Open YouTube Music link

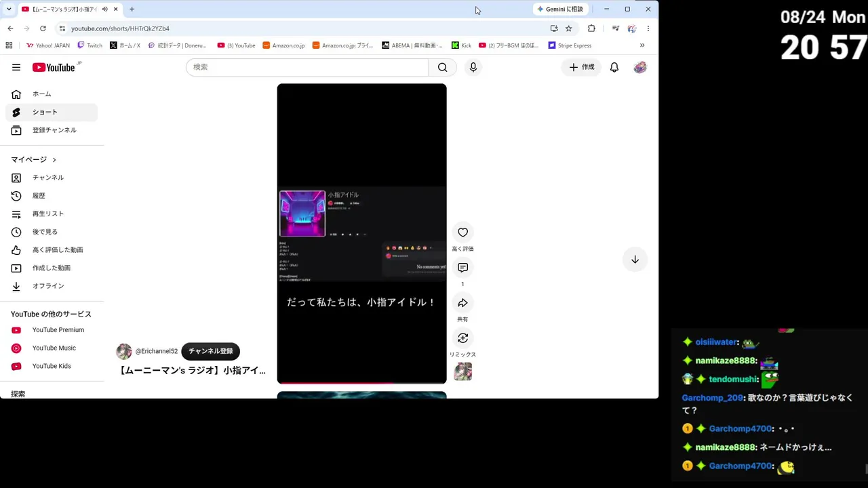coord(52,348)
